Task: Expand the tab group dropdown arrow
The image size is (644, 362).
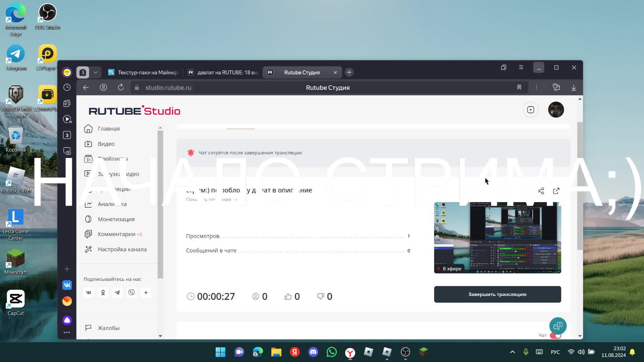Action: click(95, 72)
